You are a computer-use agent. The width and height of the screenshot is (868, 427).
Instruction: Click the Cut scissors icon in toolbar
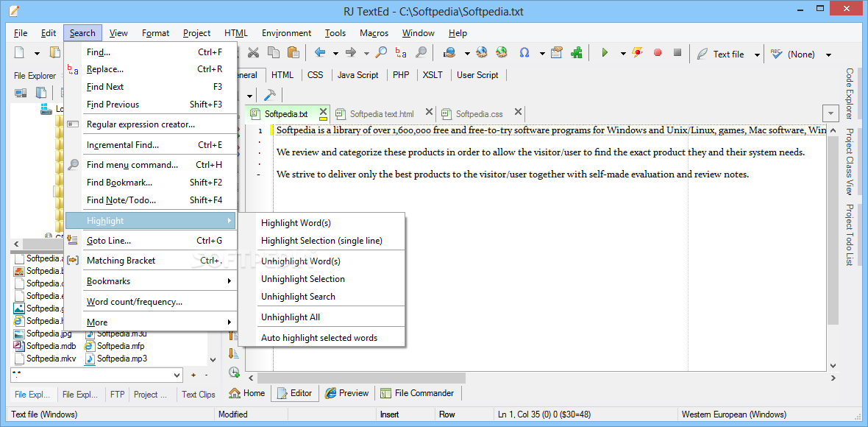point(253,52)
